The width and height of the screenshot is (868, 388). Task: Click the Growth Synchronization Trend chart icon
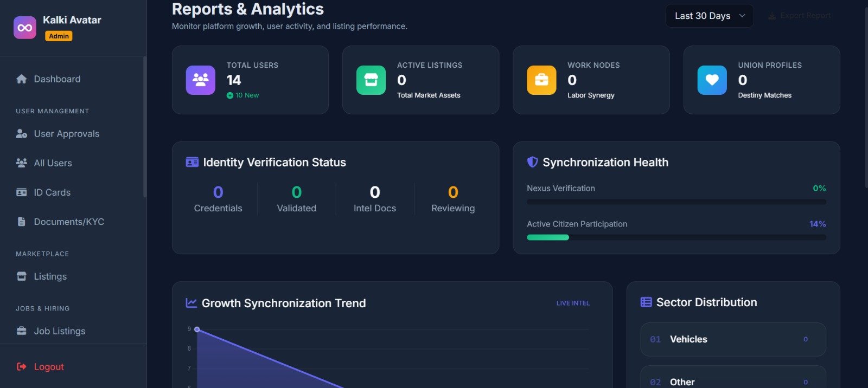[x=191, y=303]
